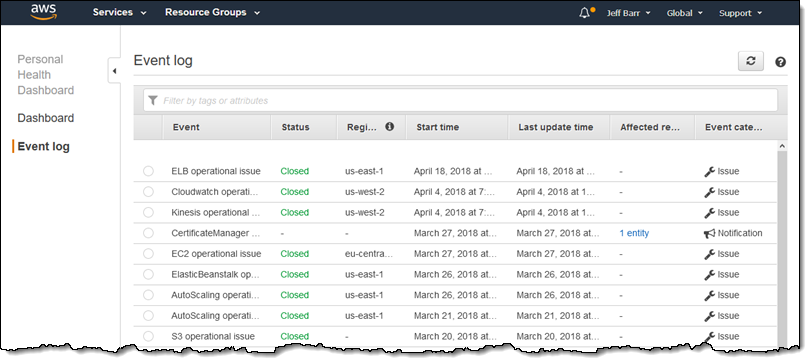Click in the filter by tags field

(460, 100)
